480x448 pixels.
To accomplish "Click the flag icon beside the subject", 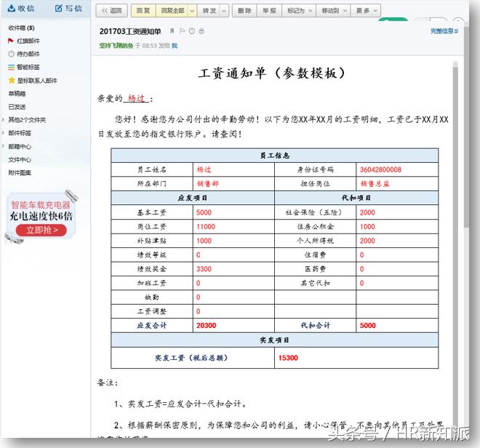I will [182, 31].
